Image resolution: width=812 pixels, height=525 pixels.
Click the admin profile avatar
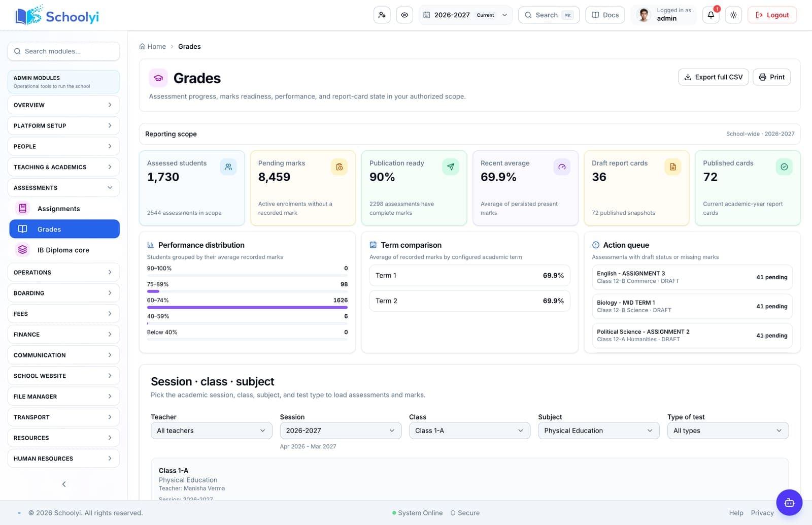644,15
